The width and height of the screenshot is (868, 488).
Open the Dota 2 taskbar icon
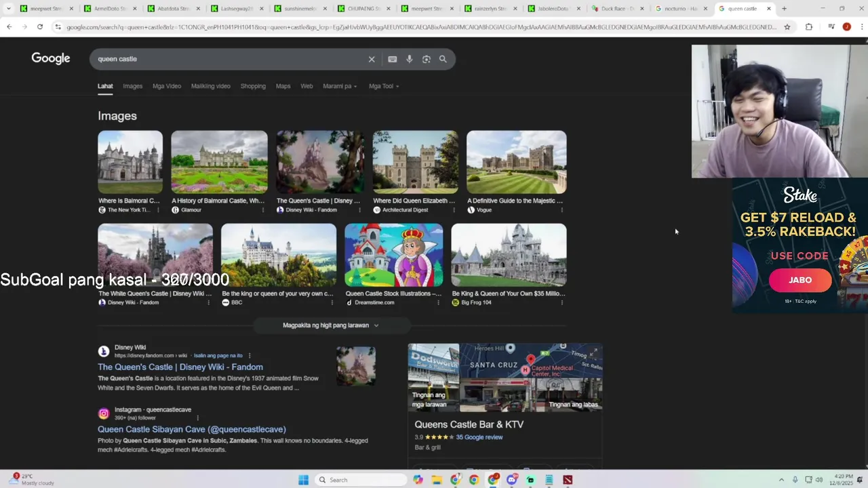568,480
